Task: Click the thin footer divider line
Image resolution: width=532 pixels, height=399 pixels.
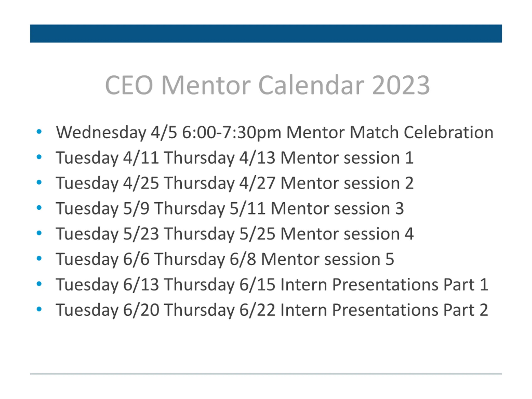Action: tap(266, 374)
